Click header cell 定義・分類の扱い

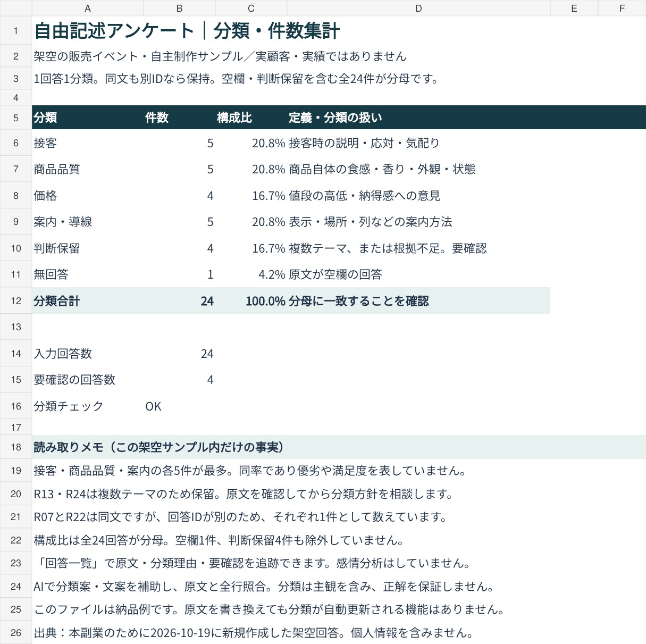click(x=418, y=118)
